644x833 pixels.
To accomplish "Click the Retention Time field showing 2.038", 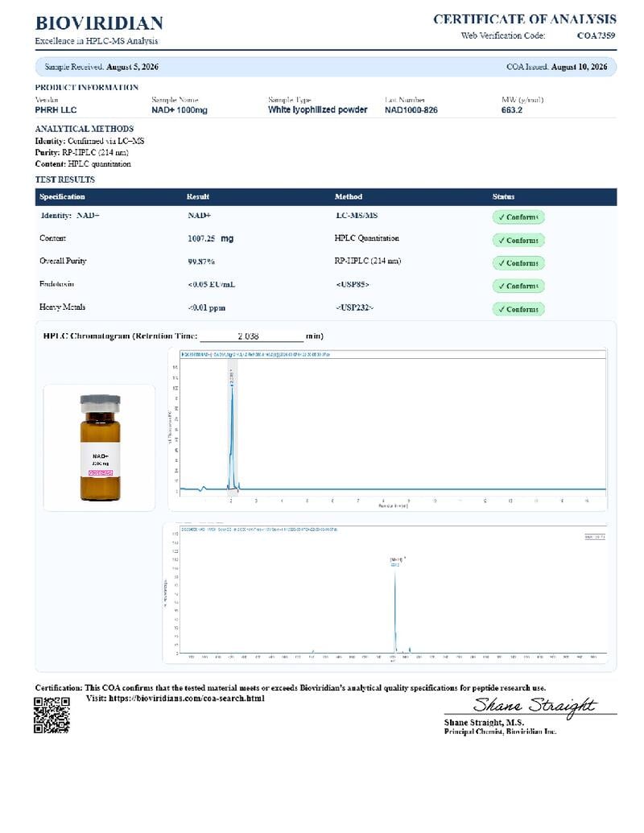I will [251, 336].
